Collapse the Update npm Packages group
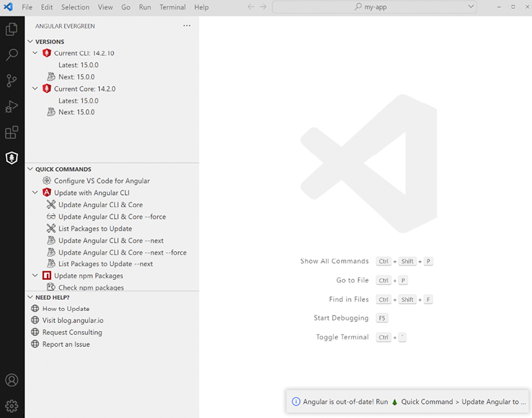Image resolution: width=532 pixels, height=418 pixels. click(35, 275)
